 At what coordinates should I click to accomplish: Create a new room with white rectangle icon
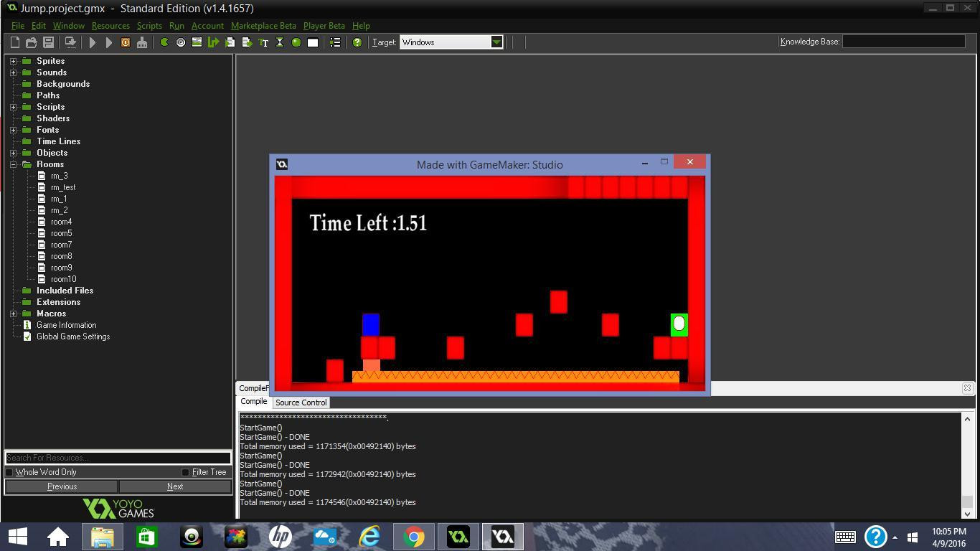pos(313,42)
